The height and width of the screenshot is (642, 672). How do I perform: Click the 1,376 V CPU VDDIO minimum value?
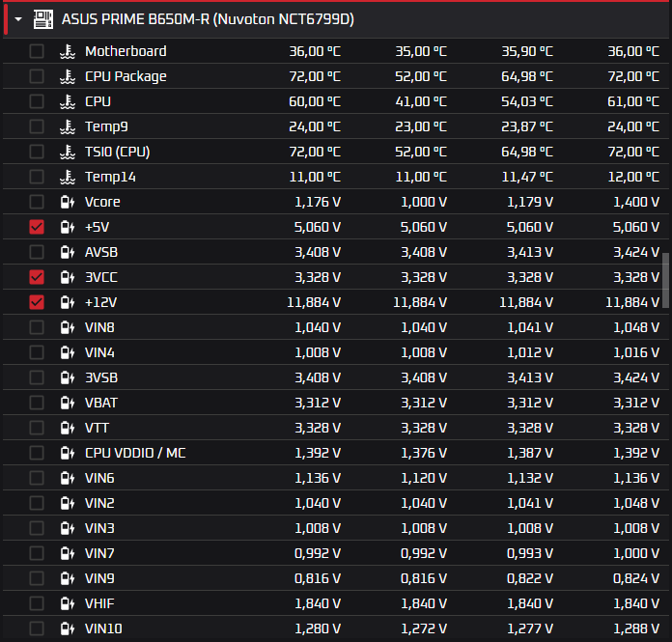pyautogui.click(x=424, y=453)
